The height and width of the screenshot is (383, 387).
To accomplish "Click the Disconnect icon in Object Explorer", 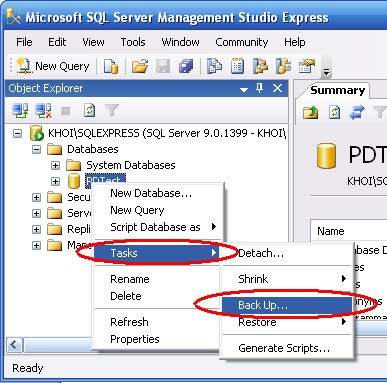I will [x=43, y=111].
